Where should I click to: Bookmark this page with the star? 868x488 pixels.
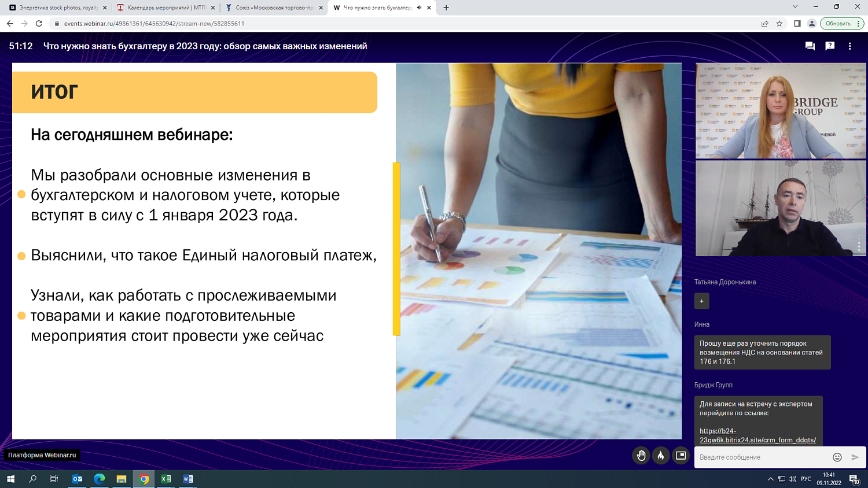[779, 24]
